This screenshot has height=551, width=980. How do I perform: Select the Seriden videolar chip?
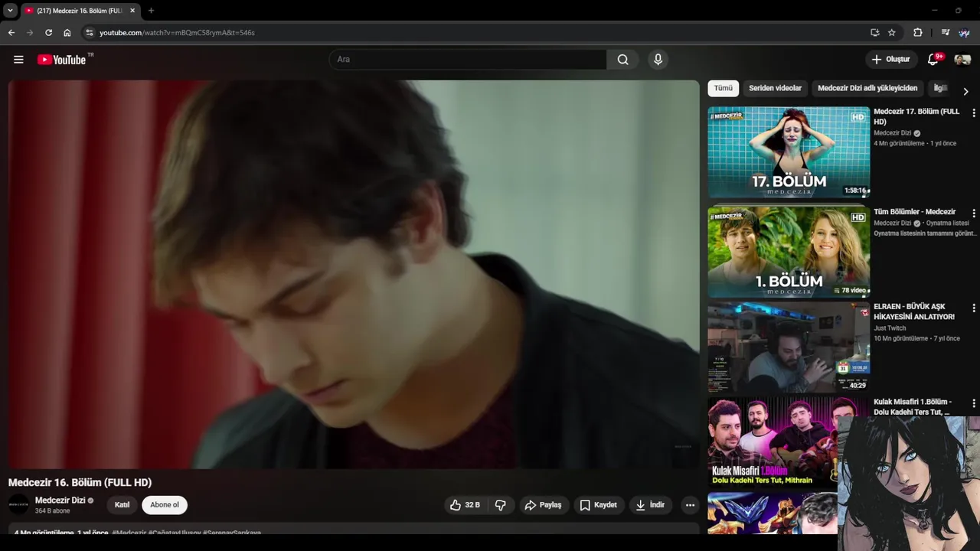click(775, 88)
